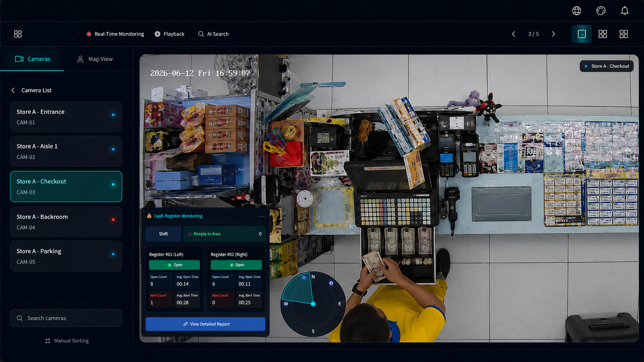Screen dimensions: 644x362
Task: Click Register #01 Open status button
Action: (x=174, y=265)
